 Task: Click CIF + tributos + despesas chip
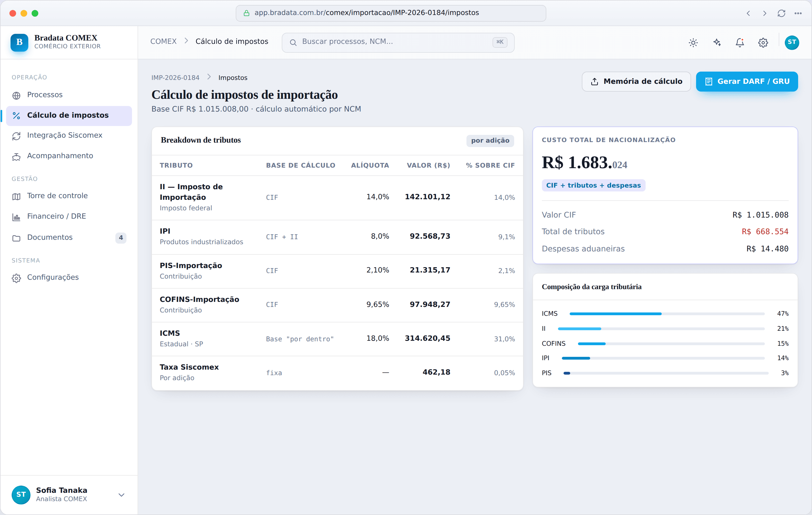tap(593, 185)
